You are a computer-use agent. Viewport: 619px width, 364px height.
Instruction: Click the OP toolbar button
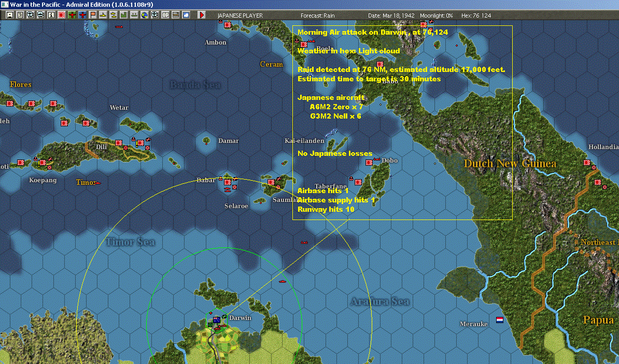tap(165, 15)
